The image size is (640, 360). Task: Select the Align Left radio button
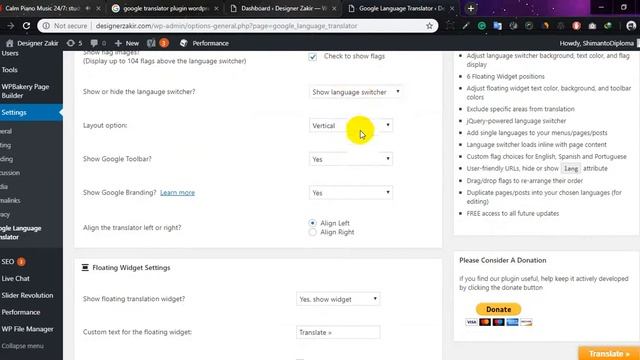[312, 223]
